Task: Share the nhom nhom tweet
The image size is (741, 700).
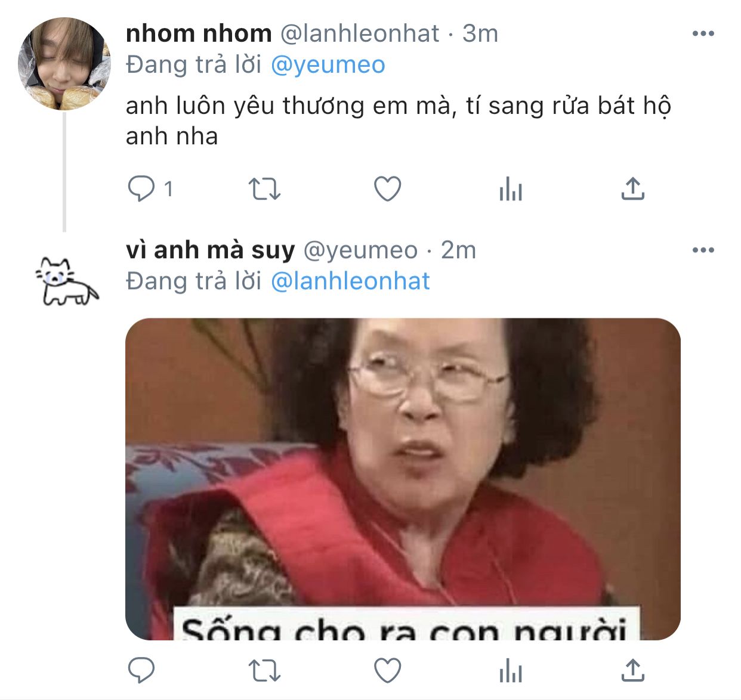Action: (632, 188)
